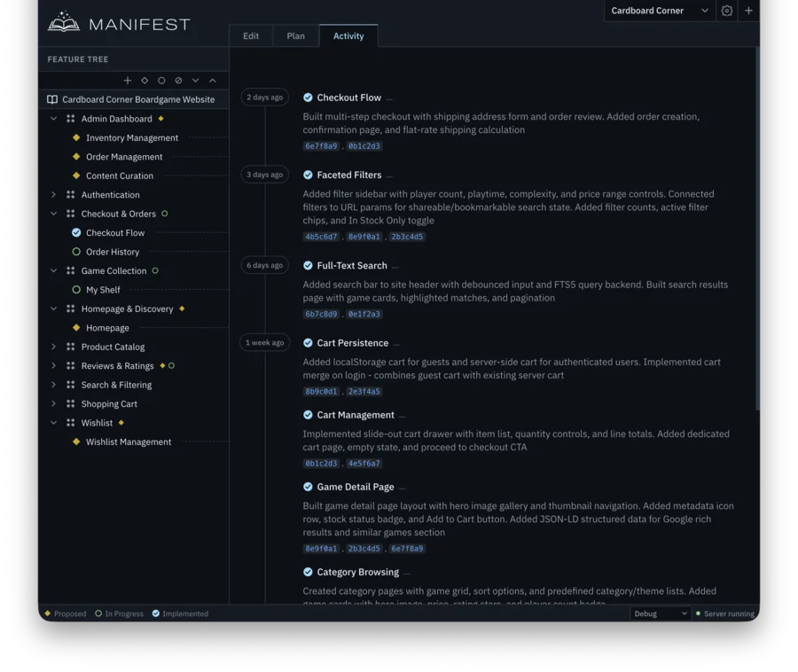The width and height of the screenshot is (798, 672).
Task: Open the Edit tab
Action: (251, 35)
